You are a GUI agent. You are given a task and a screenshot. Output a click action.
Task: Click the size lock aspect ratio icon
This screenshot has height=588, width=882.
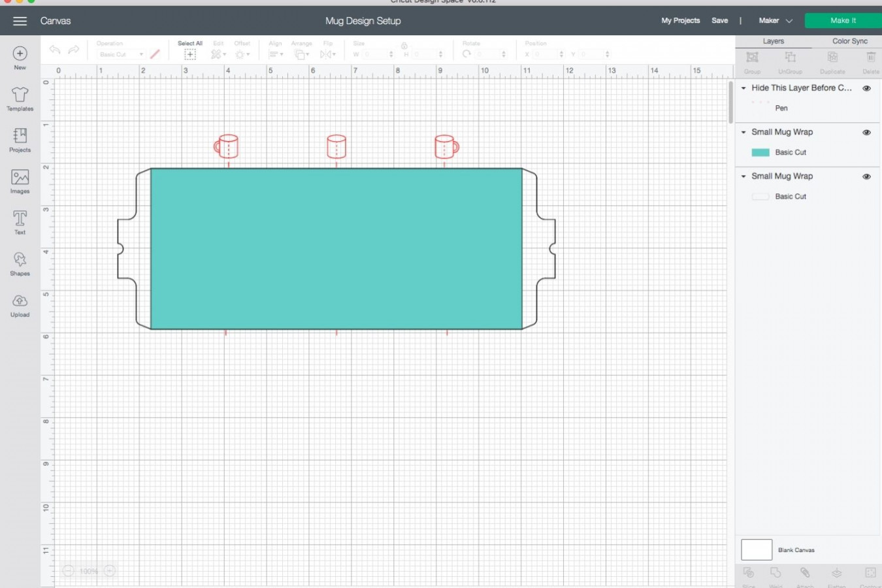(x=404, y=46)
